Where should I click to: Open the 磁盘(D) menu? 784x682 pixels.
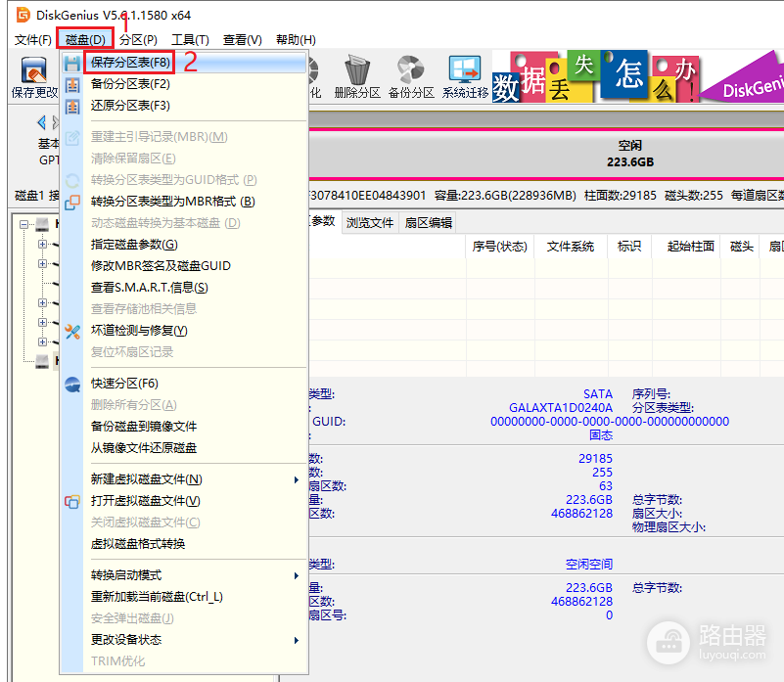click(85, 39)
